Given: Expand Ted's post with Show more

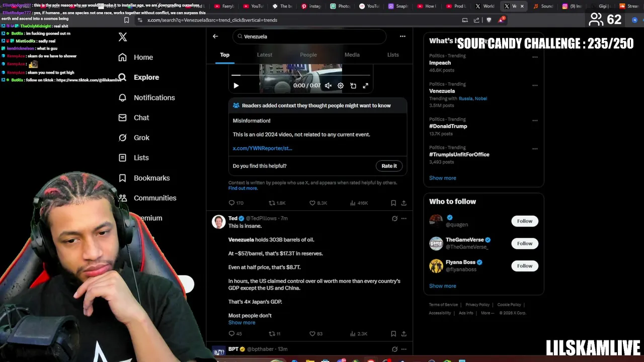Looking at the screenshot, I should [242, 323].
